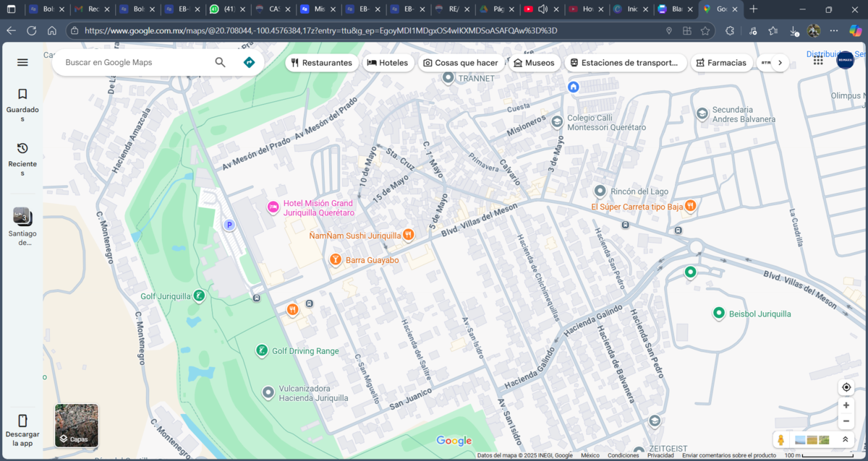Click the search magnifier icon in Google Maps

(x=221, y=62)
